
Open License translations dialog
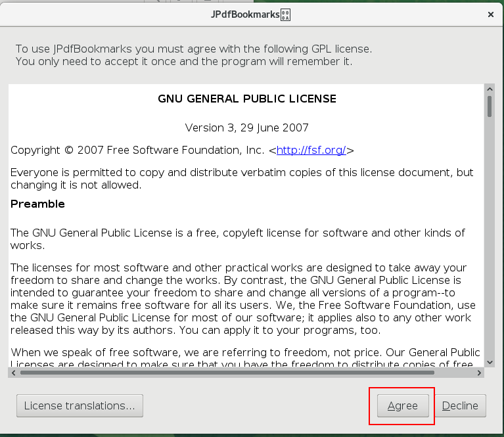coord(80,406)
